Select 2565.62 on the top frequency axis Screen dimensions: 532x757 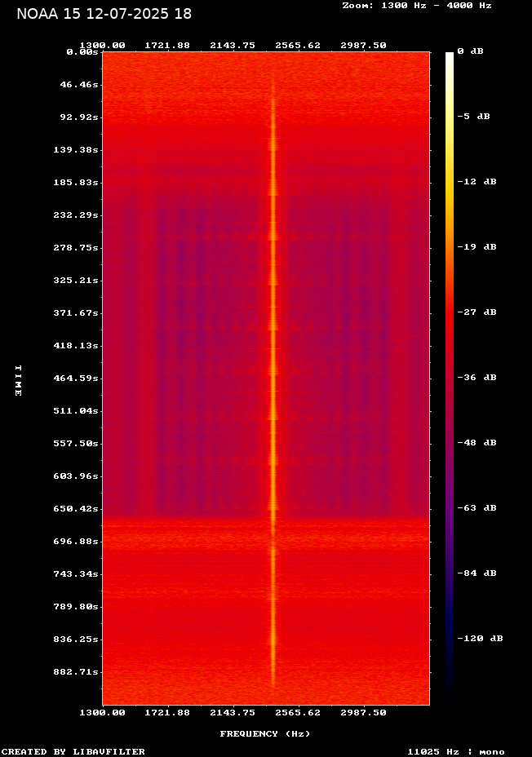[x=298, y=46]
